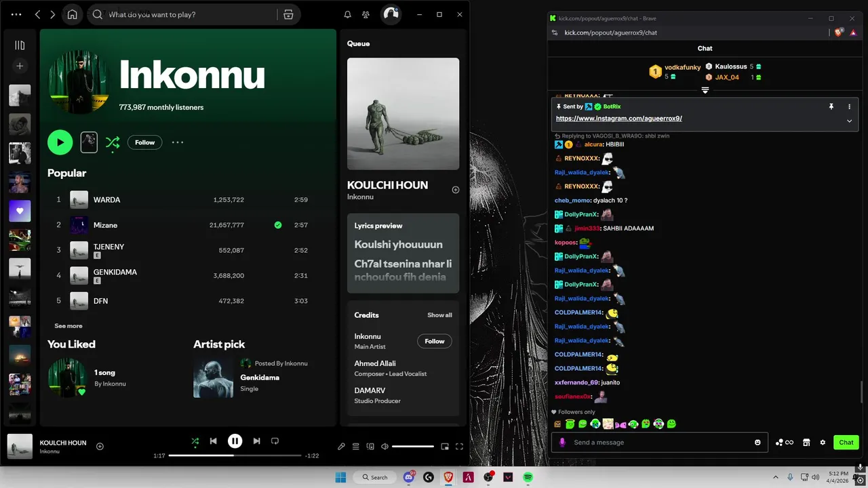The image size is (868, 488).
Task: Open Brave Shields icon in Kick window
Action: point(839,33)
